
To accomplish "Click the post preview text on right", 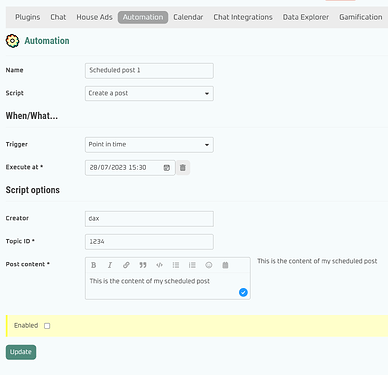I will point(317,261).
